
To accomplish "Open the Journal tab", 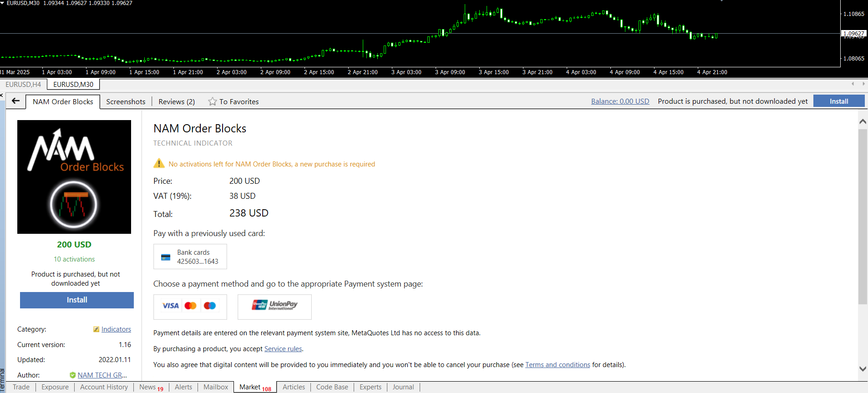I will tap(403, 387).
